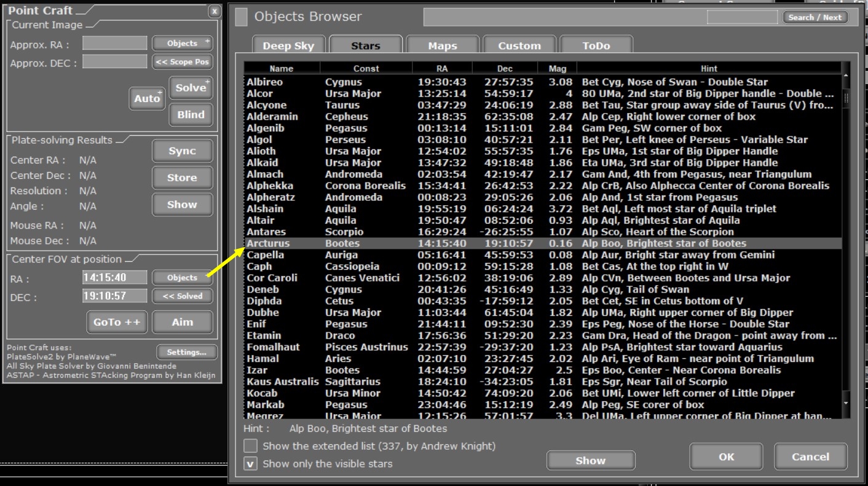Viewport: 868px width, 486px height.
Task: Click the RA column header
Action: 443,69
